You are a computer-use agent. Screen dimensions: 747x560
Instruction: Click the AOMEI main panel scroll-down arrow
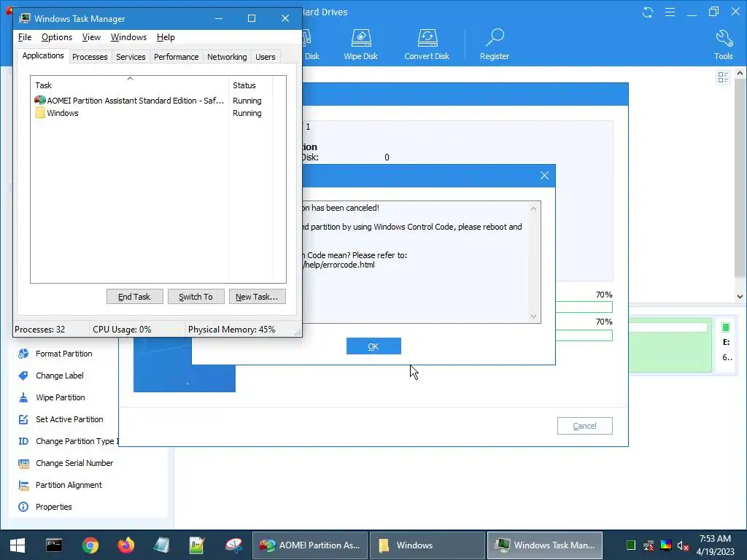pos(740,296)
